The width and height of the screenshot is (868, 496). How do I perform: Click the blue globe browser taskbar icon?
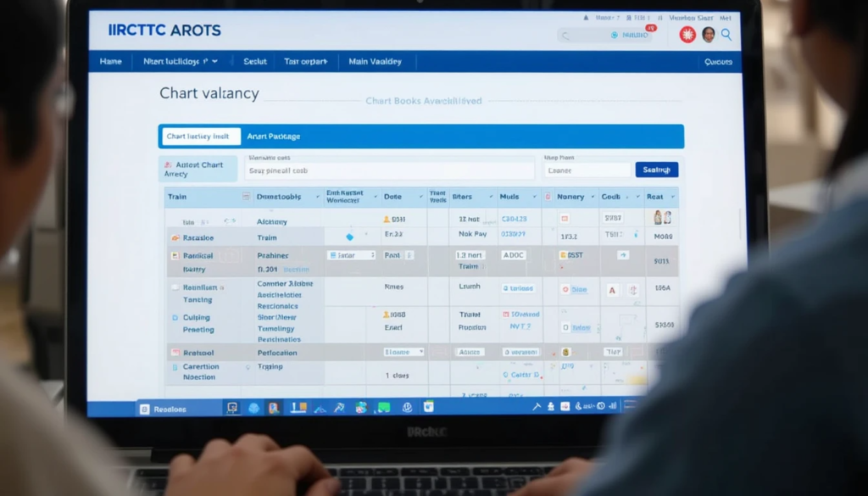253,408
